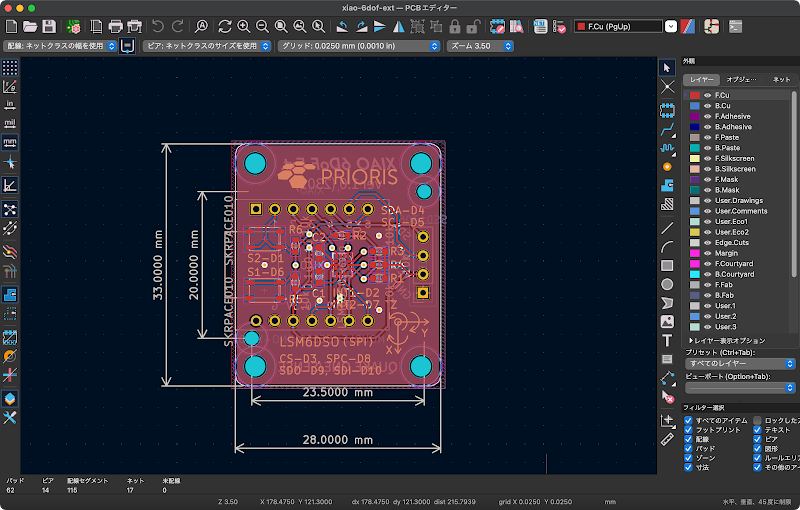The height and width of the screenshot is (510, 800).
Task: Click the Refresh view icon
Action: click(225, 25)
